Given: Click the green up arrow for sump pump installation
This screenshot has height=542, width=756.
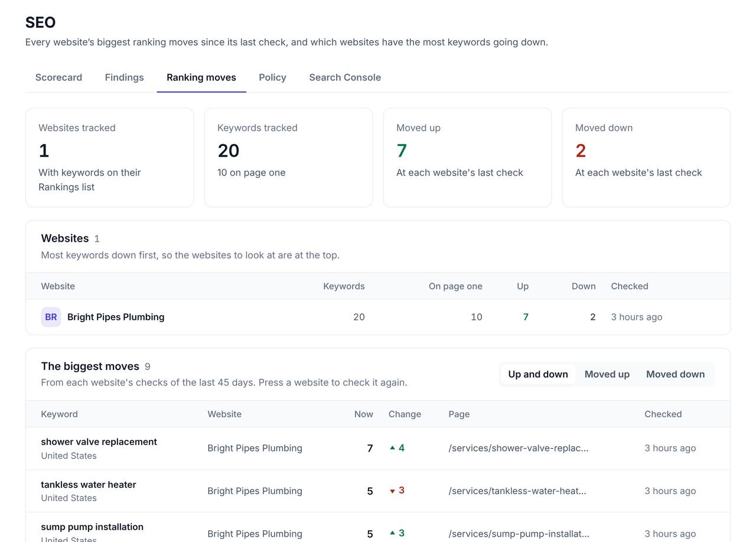Looking at the screenshot, I should (x=392, y=533).
